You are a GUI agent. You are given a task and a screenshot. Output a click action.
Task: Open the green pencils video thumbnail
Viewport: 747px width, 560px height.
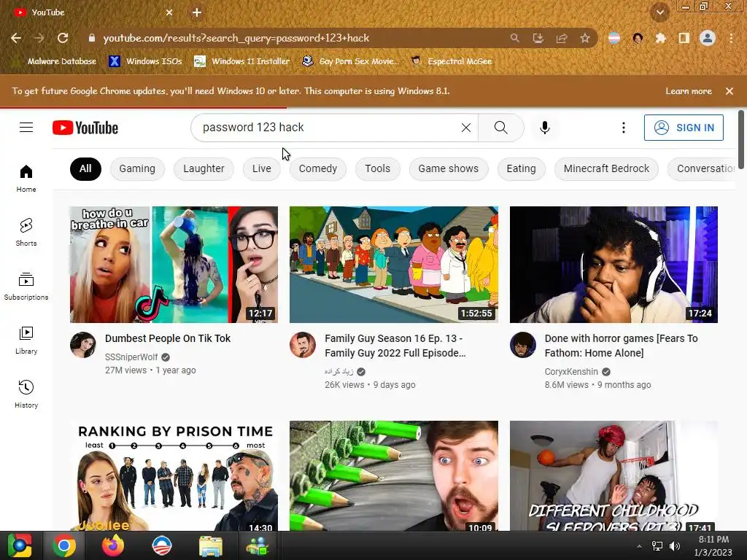point(393,475)
